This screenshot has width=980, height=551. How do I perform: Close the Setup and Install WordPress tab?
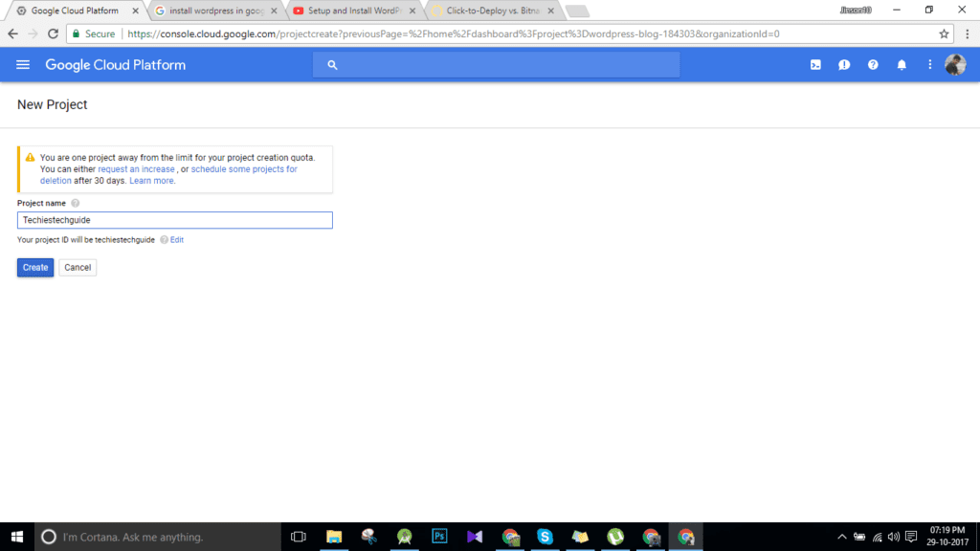pyautogui.click(x=412, y=11)
